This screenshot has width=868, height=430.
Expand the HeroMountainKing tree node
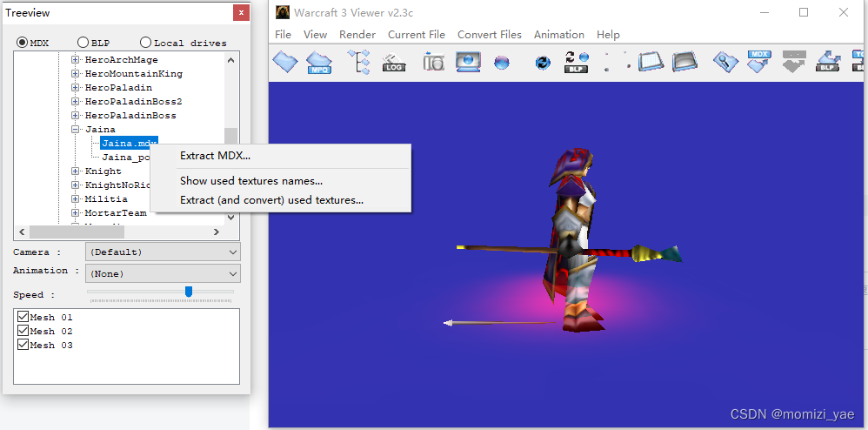[76, 73]
